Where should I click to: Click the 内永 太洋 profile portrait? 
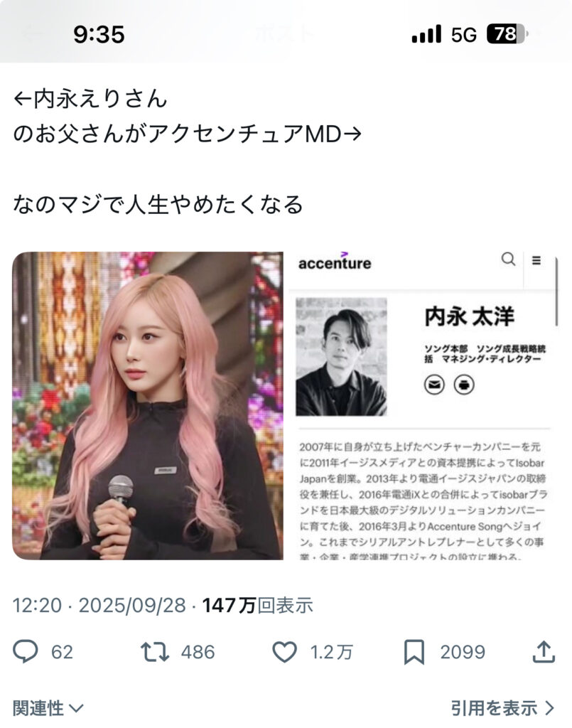tap(341, 357)
